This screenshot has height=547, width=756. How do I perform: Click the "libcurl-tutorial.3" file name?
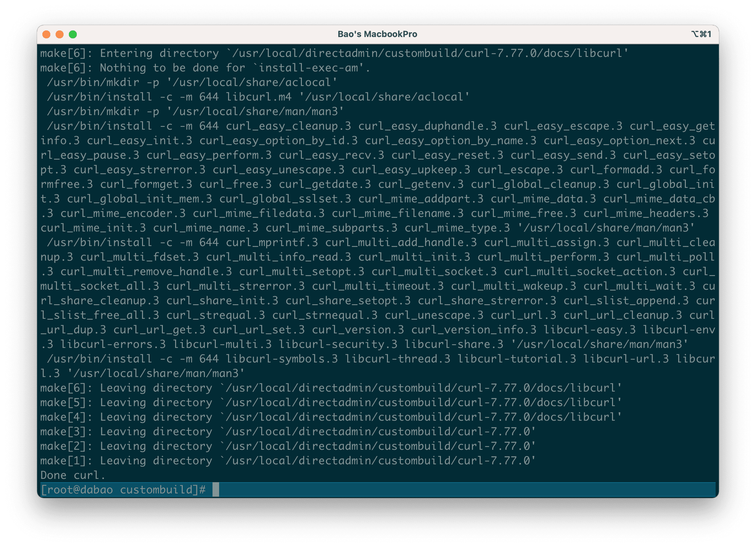(517, 358)
